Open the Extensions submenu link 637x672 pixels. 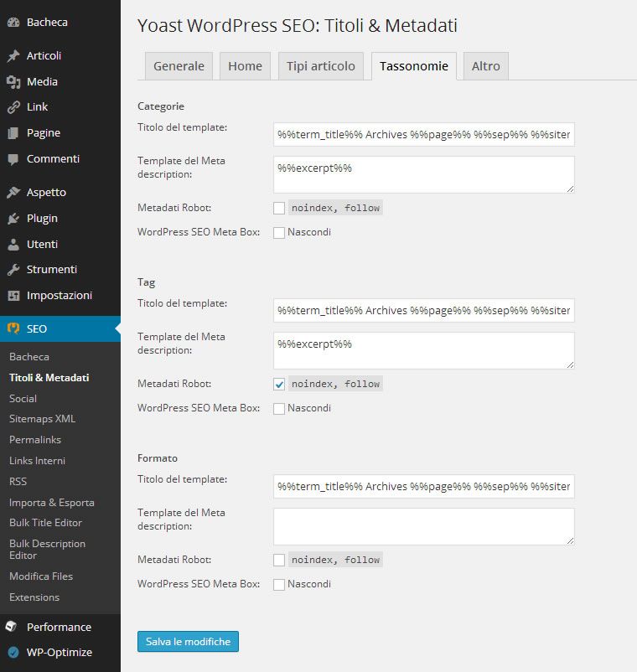coord(34,597)
